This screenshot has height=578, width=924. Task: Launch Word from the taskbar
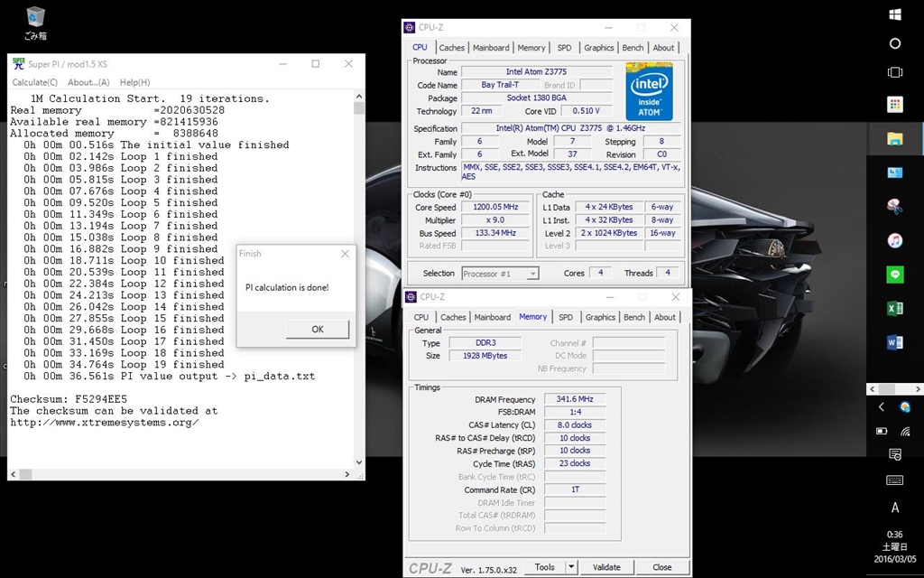pos(894,342)
